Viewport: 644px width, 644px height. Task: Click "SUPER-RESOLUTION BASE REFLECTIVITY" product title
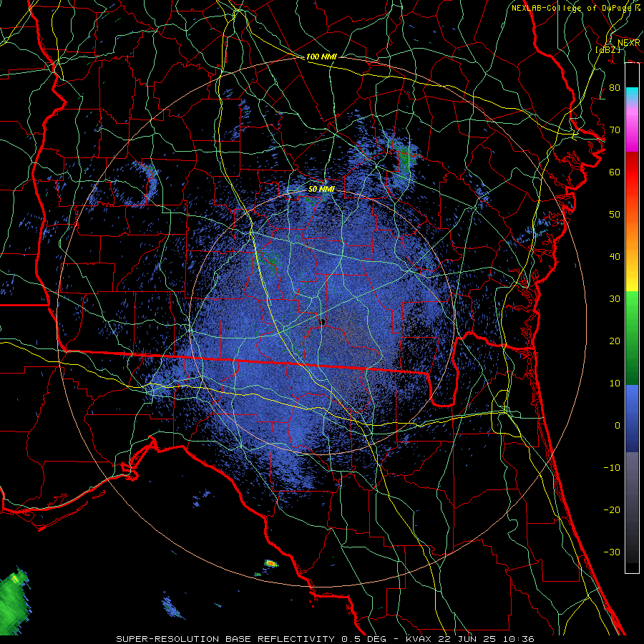coord(225,639)
